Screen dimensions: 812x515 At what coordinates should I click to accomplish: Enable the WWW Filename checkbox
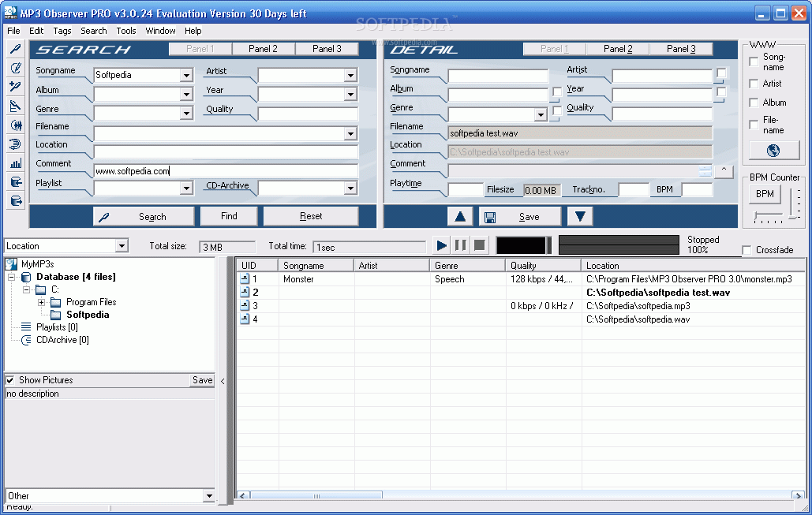(754, 125)
